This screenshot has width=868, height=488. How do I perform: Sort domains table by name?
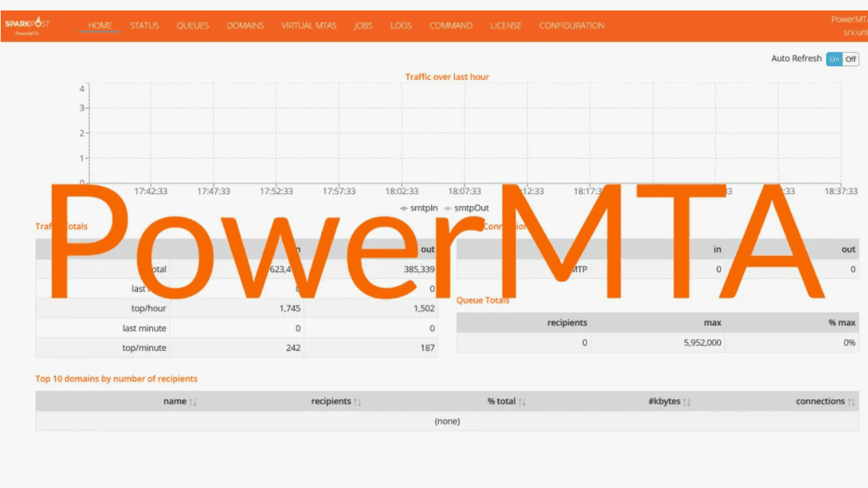coord(180,402)
